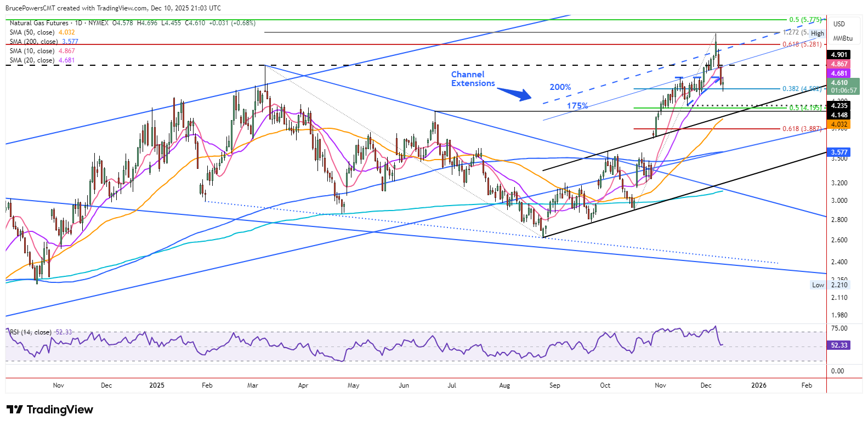868x426 pixels.
Task: Click the TradingView logo icon
Action: [x=14, y=410]
